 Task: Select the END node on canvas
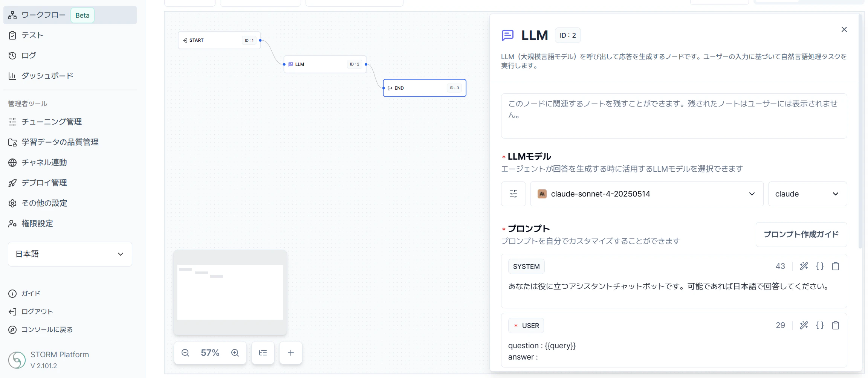coord(425,88)
